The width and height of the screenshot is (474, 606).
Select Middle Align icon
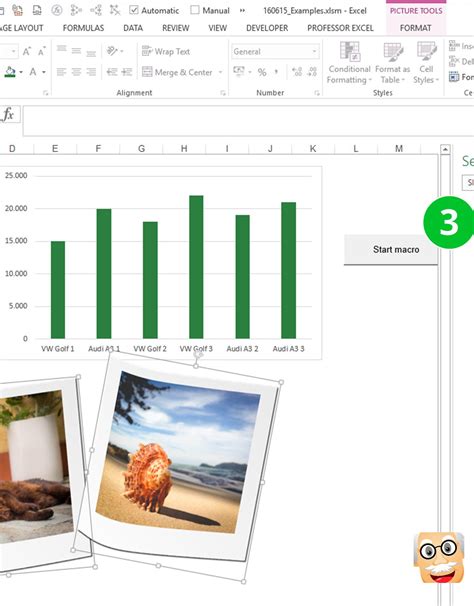click(76, 51)
